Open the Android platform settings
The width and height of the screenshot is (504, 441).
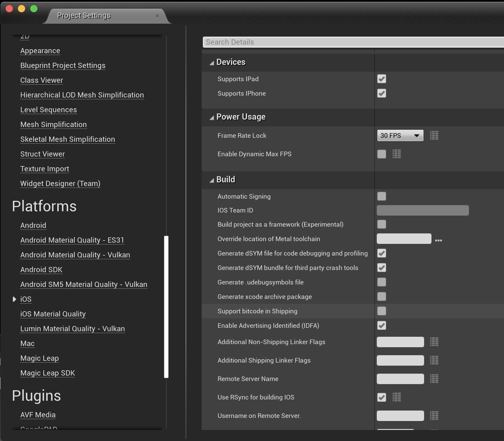33,225
